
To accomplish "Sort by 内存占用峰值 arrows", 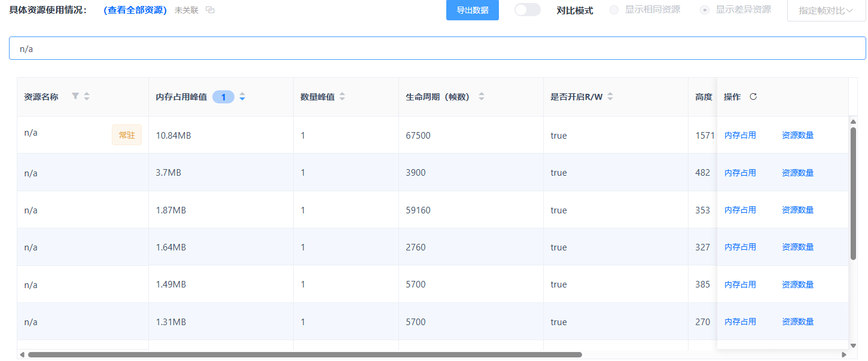I will point(242,96).
